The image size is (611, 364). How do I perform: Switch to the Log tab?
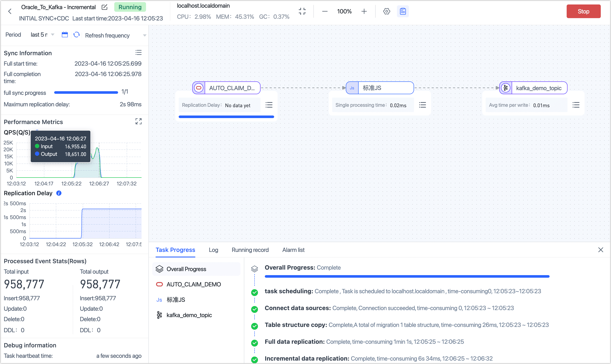tap(213, 250)
